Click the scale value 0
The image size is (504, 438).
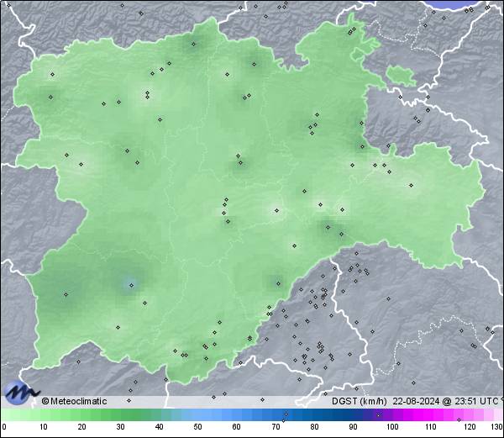4,427
